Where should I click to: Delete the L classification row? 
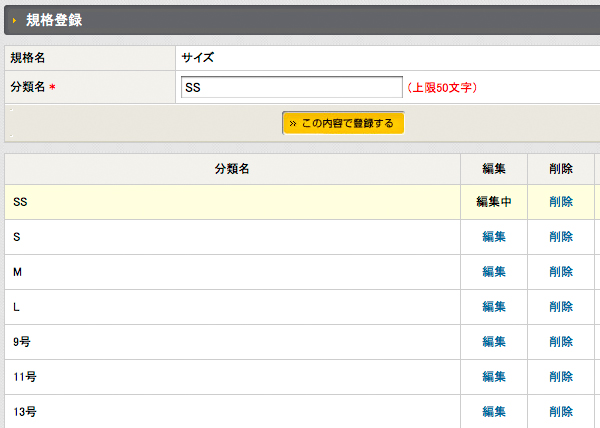click(x=561, y=307)
